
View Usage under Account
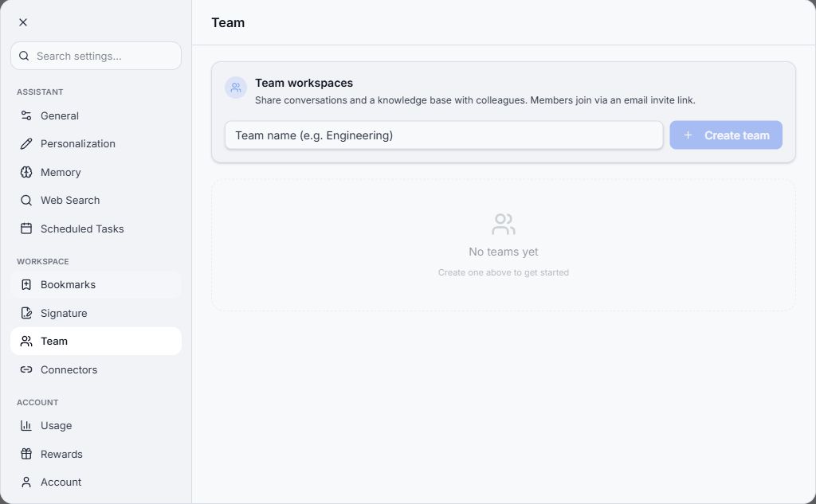click(x=96, y=425)
